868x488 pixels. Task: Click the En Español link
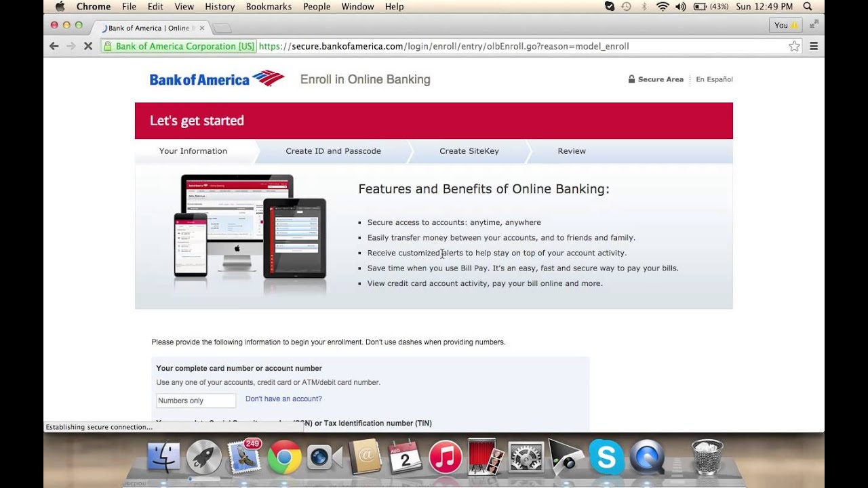[714, 79]
